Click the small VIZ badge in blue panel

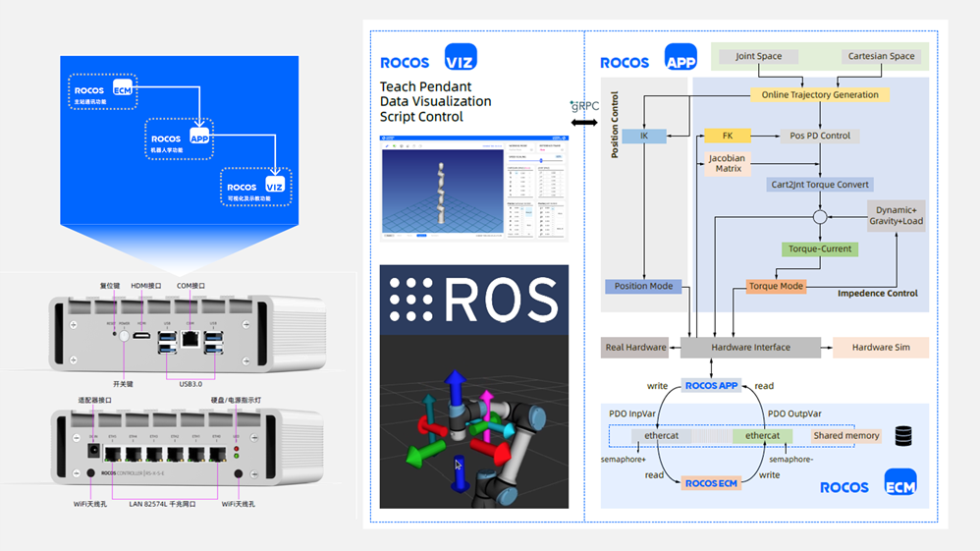pos(275,184)
